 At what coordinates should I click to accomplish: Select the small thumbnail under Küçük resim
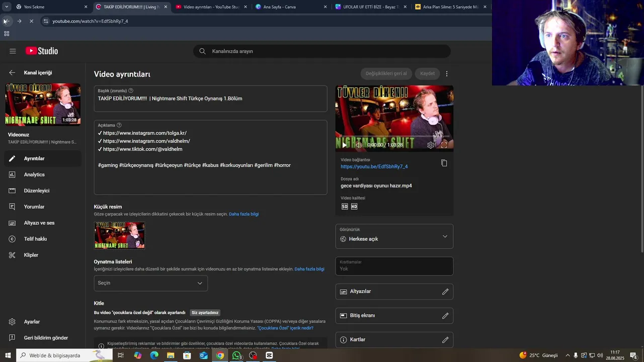coord(120,235)
